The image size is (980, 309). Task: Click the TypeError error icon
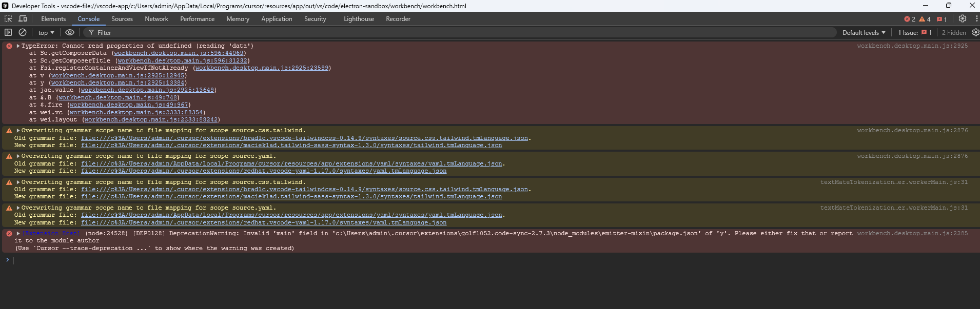9,46
